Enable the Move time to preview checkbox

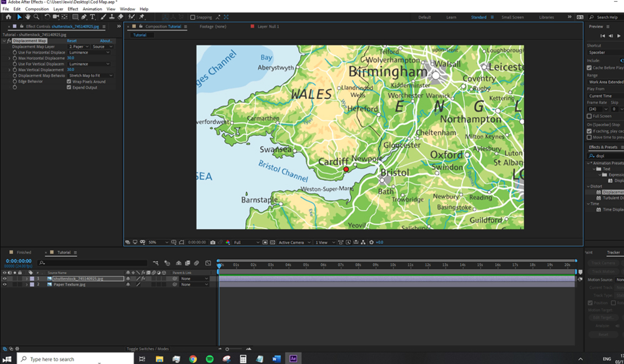589,137
